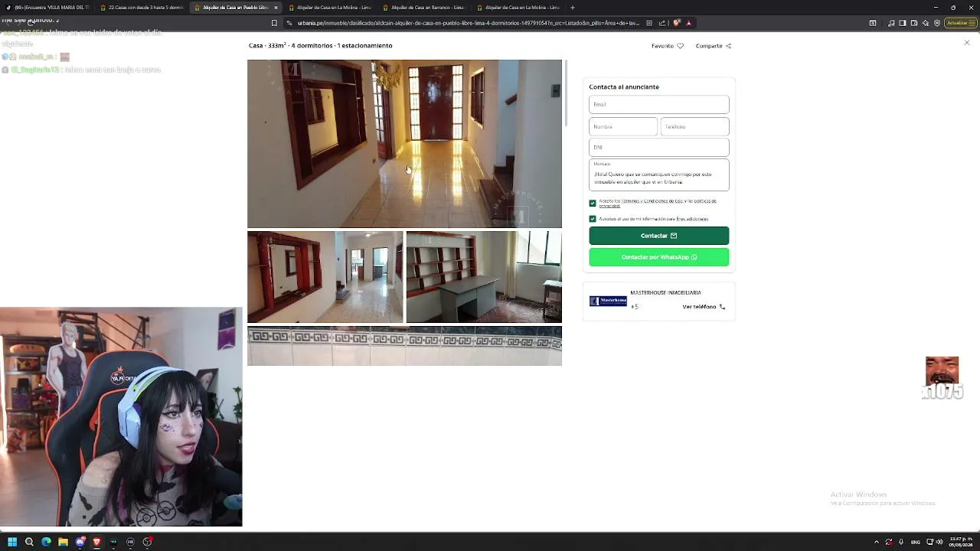
Task: Open the terms and conditions link
Action: (x=652, y=201)
